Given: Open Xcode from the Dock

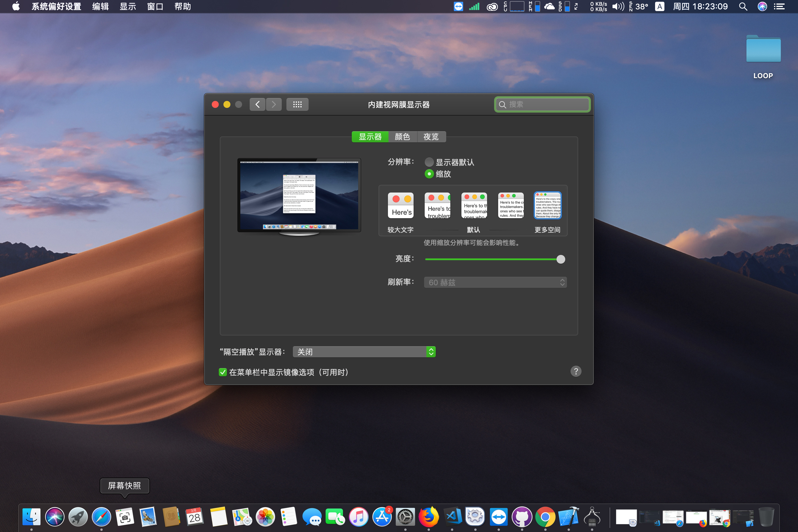Looking at the screenshot, I should click(x=569, y=517).
